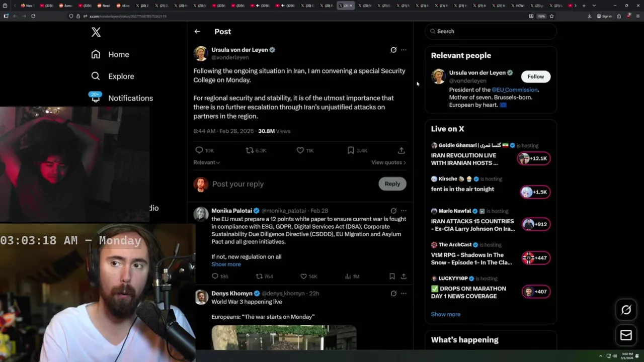
Task: Open the image in Denys Khomyn's reply
Action: [284, 337]
